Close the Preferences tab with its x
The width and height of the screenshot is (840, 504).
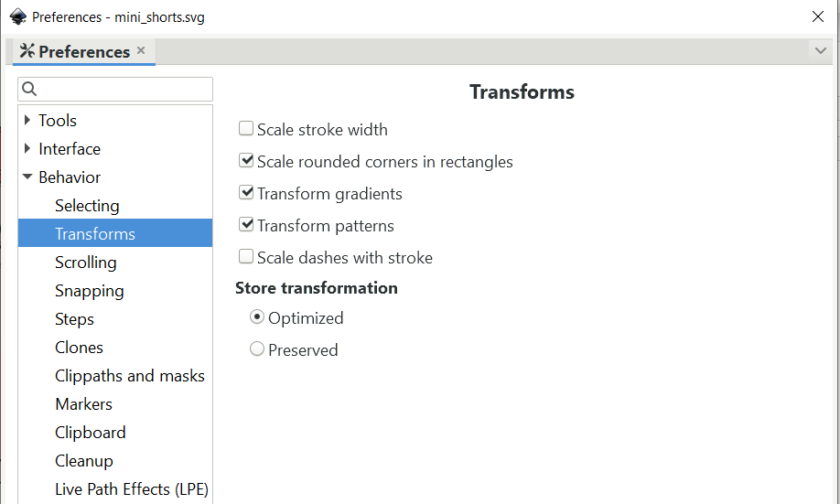click(141, 50)
